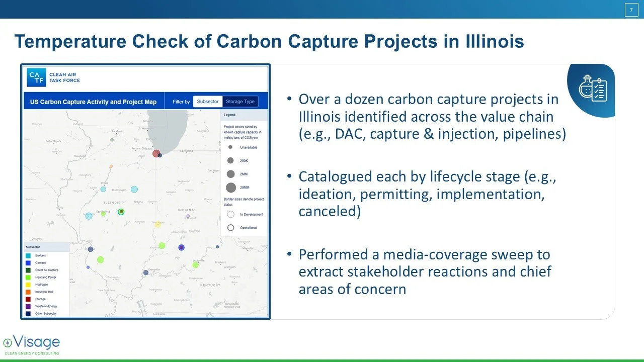Viewport: 644px width, 362px height.
Task: Click the slide number 7 box
Action: pos(631,10)
